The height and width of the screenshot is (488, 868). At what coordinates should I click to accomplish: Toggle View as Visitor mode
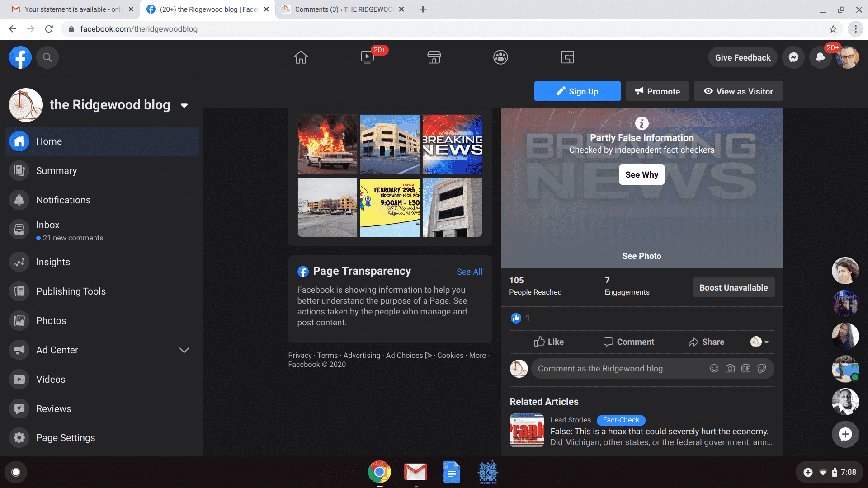[x=738, y=91]
